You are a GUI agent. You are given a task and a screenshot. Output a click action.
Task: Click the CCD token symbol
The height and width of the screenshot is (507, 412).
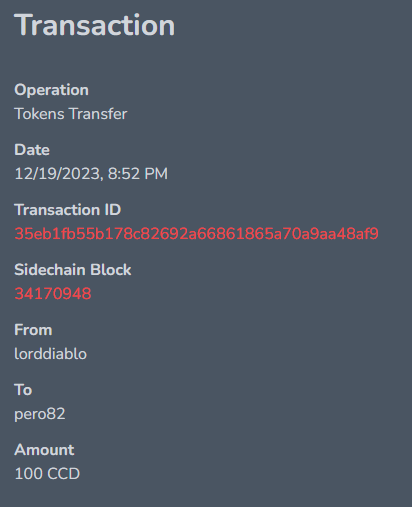[x=64, y=474]
